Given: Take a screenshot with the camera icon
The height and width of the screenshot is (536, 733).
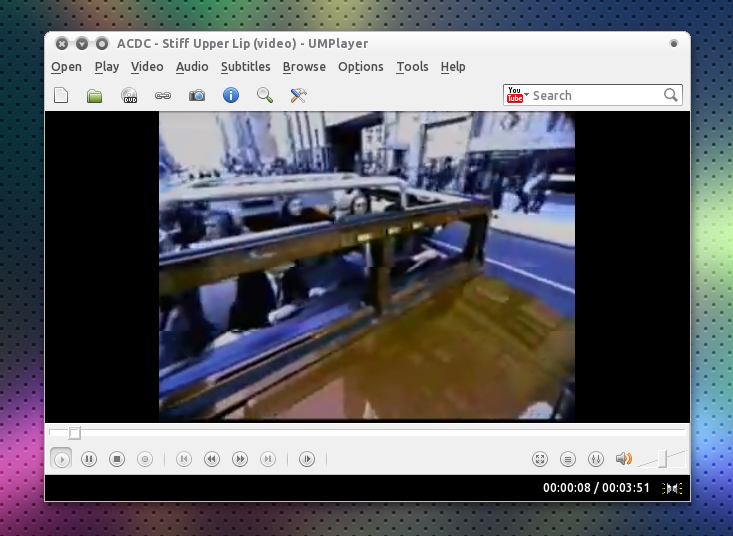Looking at the screenshot, I should (x=197, y=96).
